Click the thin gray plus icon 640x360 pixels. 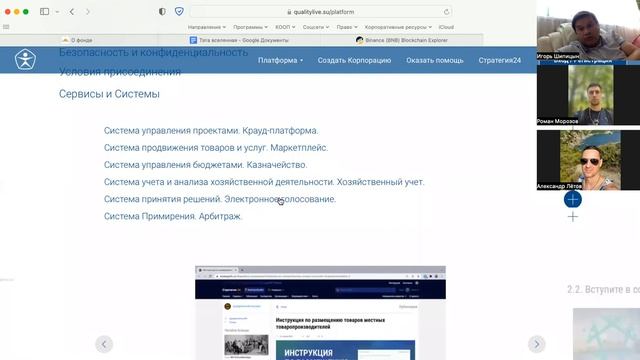click(x=573, y=217)
